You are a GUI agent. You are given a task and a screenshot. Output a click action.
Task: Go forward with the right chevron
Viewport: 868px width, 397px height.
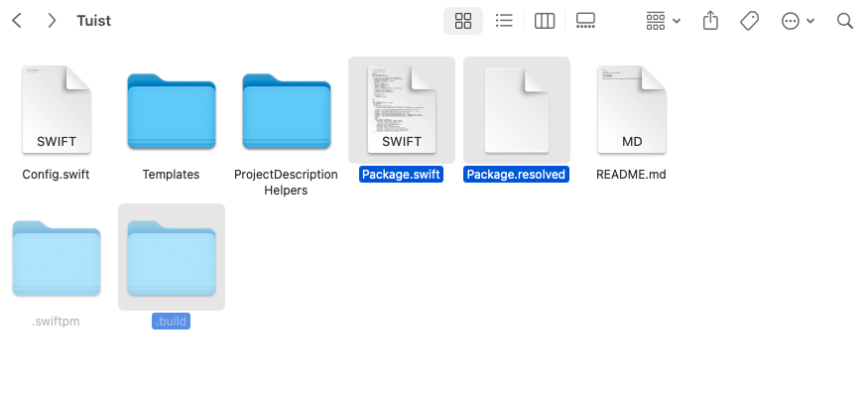52,21
